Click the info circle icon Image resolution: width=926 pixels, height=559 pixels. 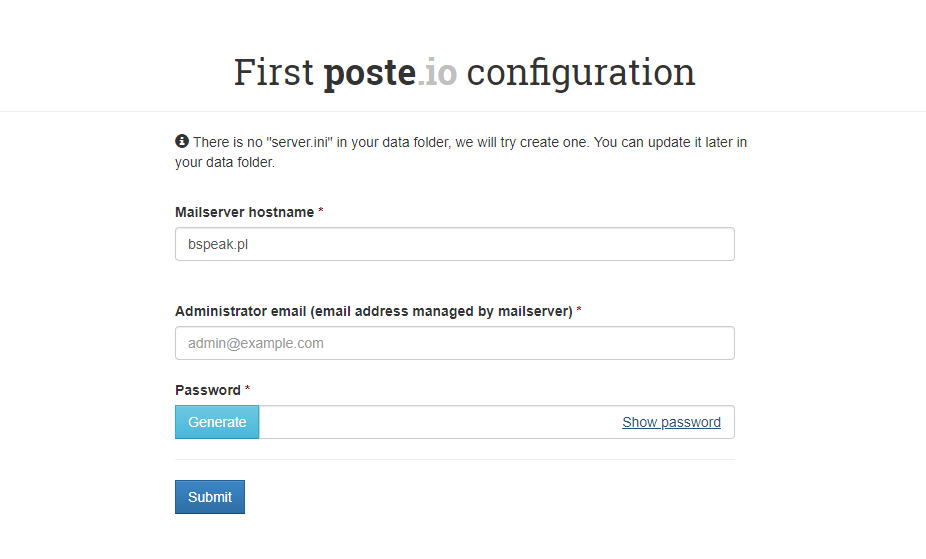[182, 142]
